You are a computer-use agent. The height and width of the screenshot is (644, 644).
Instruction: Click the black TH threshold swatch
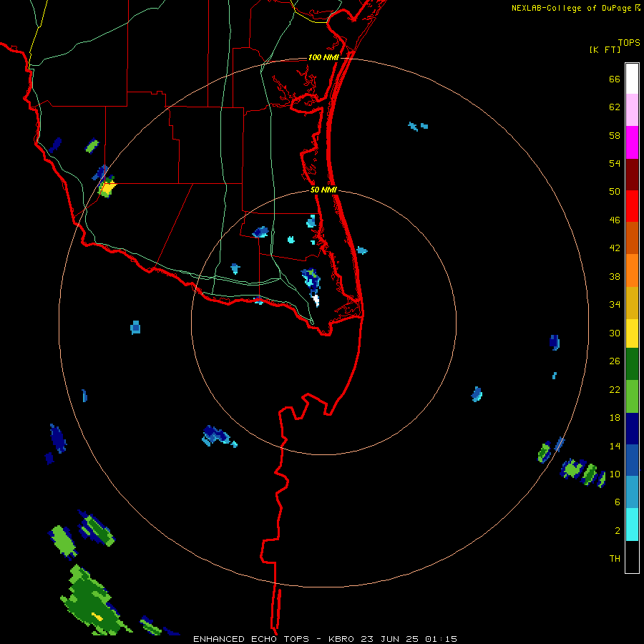pyautogui.click(x=632, y=557)
